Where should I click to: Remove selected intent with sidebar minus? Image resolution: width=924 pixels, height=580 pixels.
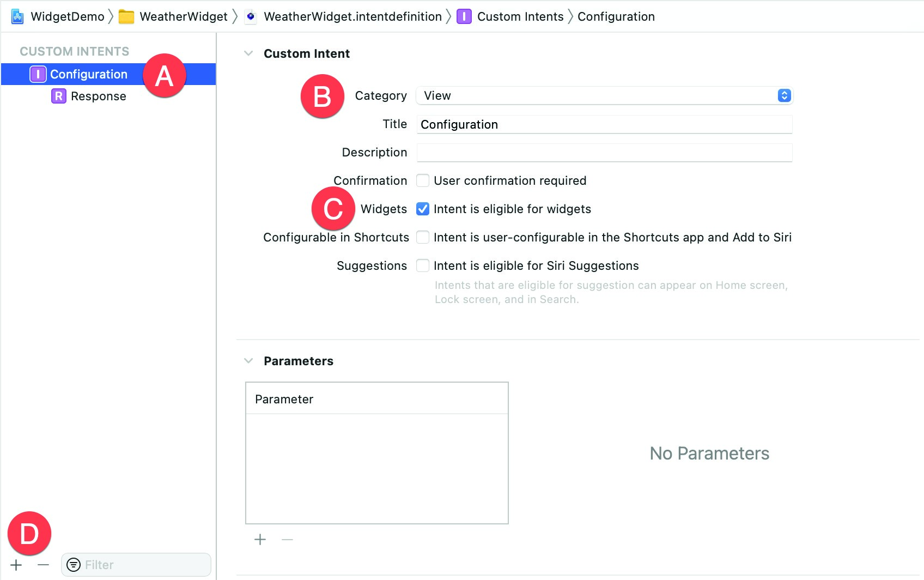click(x=44, y=565)
